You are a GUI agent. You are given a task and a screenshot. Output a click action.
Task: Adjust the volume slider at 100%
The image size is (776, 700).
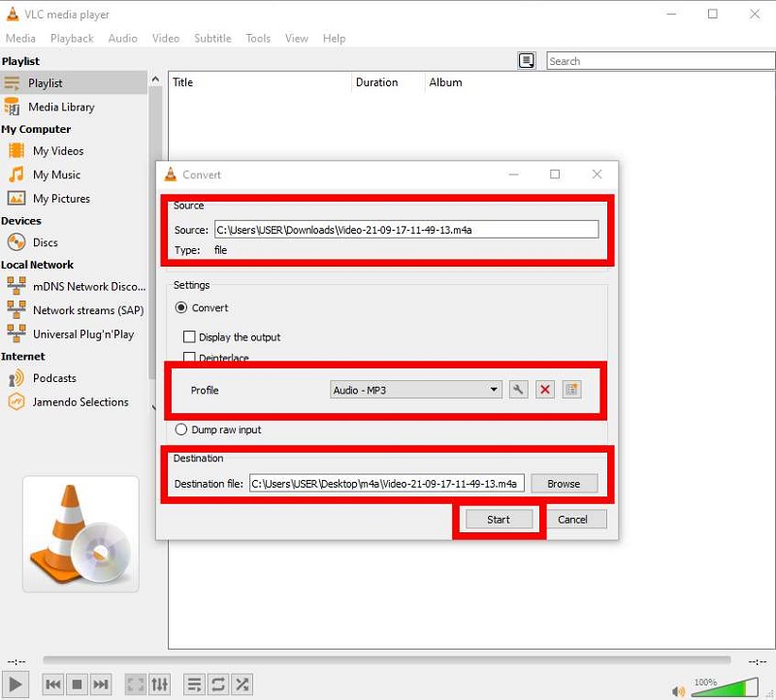click(x=725, y=687)
